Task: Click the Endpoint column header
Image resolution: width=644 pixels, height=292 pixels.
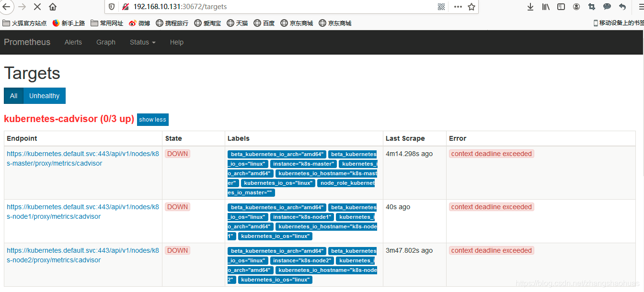Action: click(22, 138)
